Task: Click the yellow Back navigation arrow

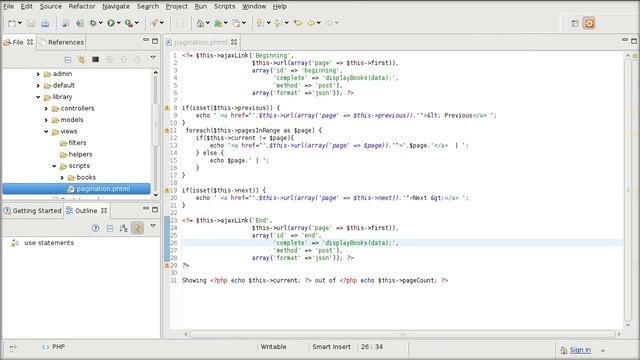Action: 311,23
